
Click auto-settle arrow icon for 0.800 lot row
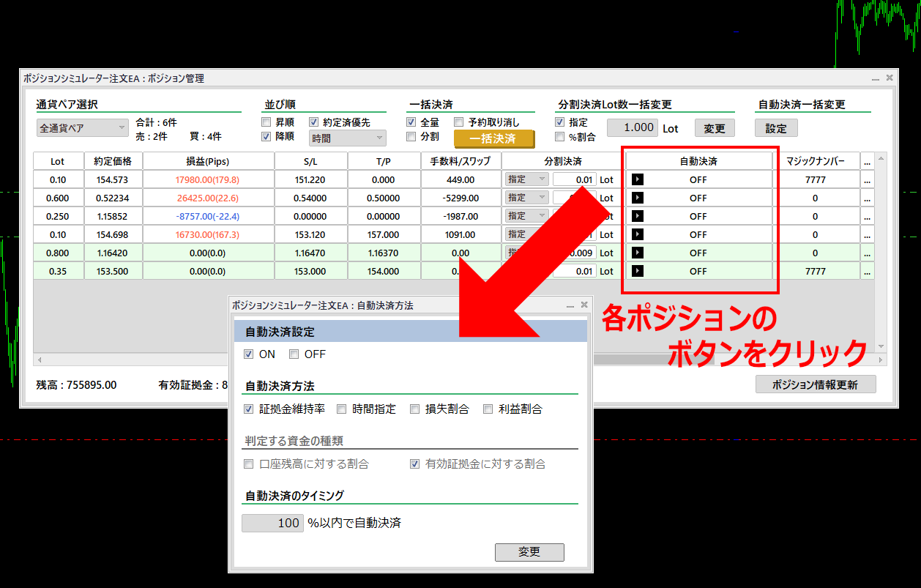pyautogui.click(x=637, y=253)
